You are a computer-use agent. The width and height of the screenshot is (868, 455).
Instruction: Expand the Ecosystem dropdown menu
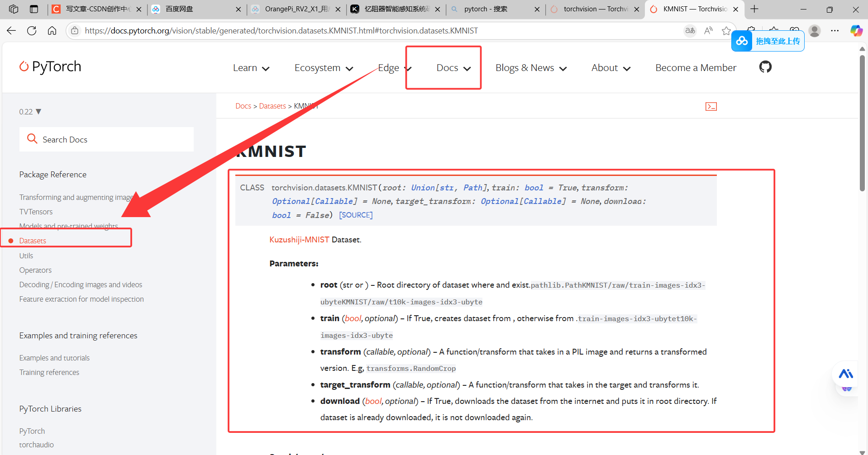(x=324, y=68)
